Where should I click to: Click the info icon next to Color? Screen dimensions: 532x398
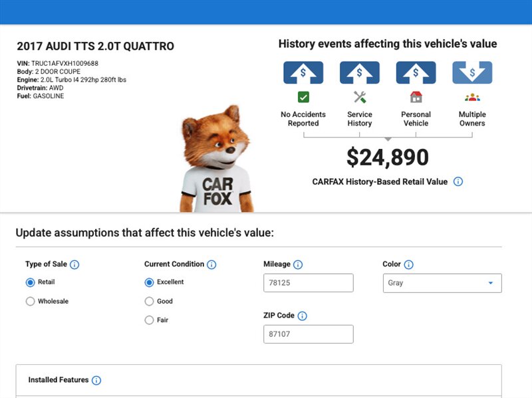click(408, 264)
